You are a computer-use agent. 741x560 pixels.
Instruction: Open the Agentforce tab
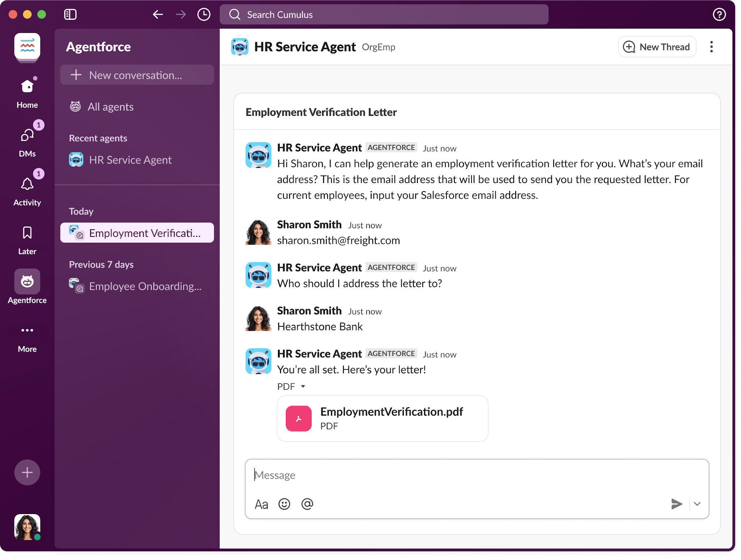pos(27,287)
